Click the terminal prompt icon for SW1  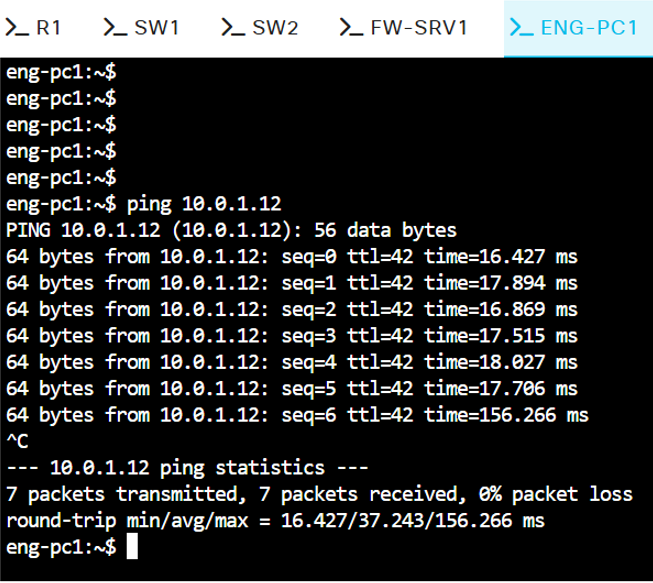coord(115,27)
